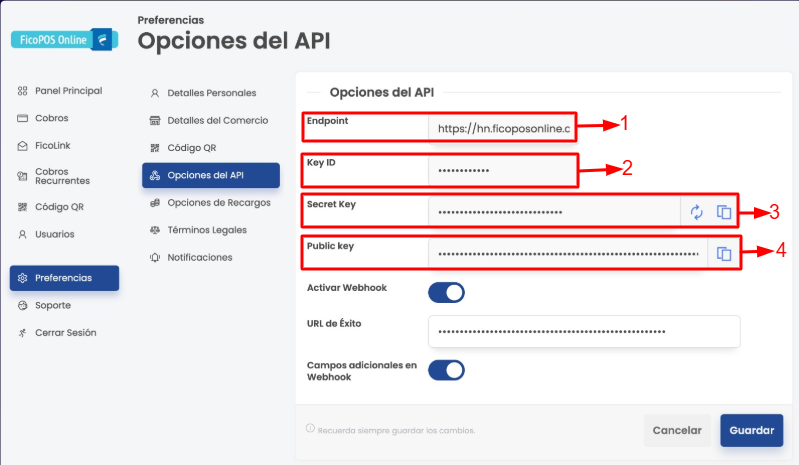This screenshot has height=465, width=799.
Task: Click the Opciones del API webhook icon
Action: coord(155,175)
